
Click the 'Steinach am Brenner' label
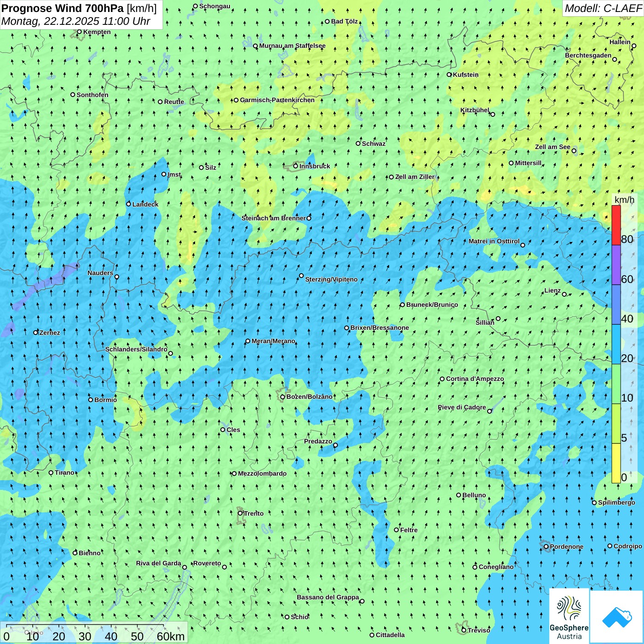pyautogui.click(x=274, y=218)
